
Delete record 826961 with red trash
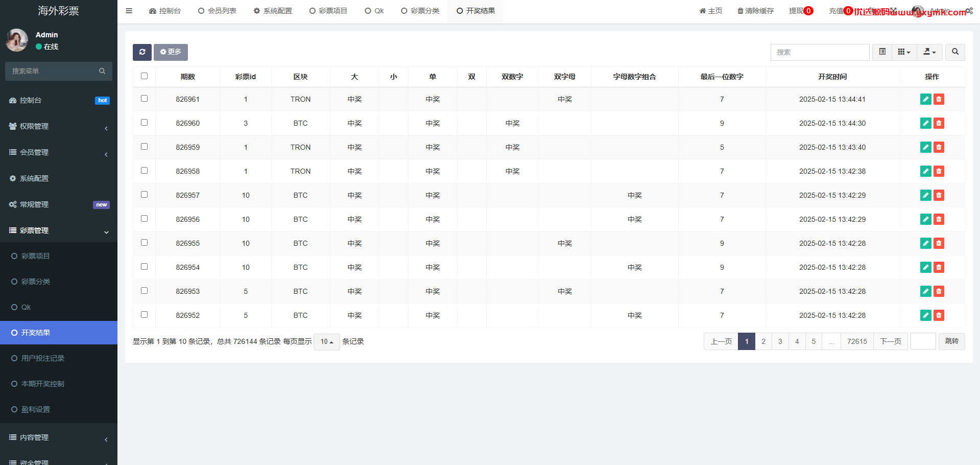point(939,99)
